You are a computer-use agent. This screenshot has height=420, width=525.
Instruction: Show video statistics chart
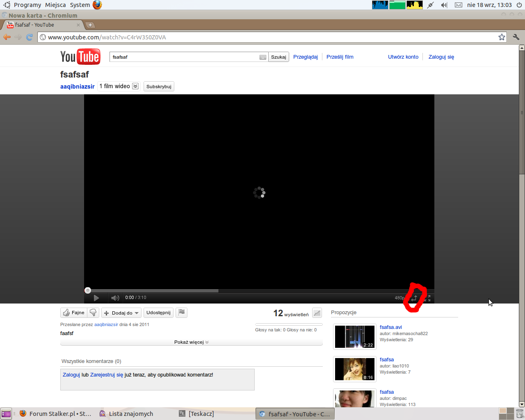pyautogui.click(x=317, y=313)
